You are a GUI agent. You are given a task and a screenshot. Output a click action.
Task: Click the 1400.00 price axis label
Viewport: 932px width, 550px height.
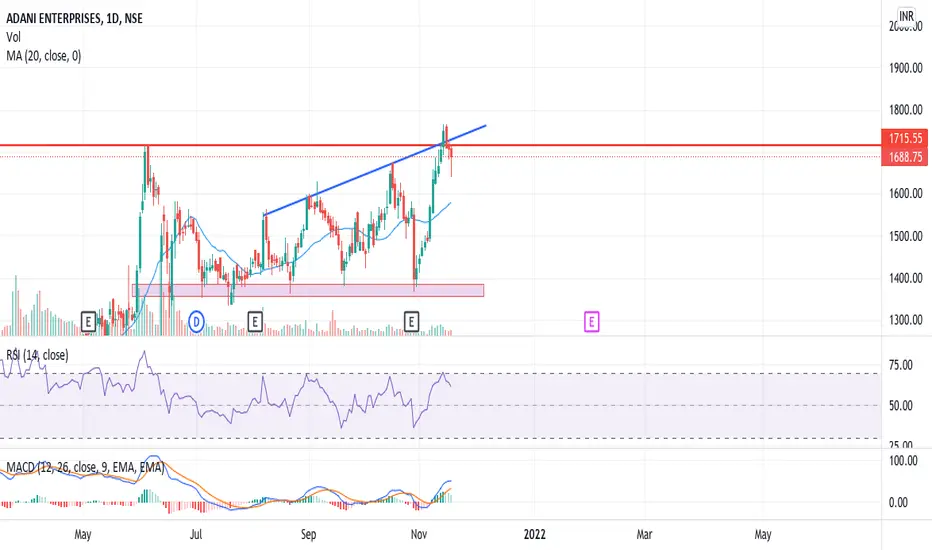click(906, 278)
